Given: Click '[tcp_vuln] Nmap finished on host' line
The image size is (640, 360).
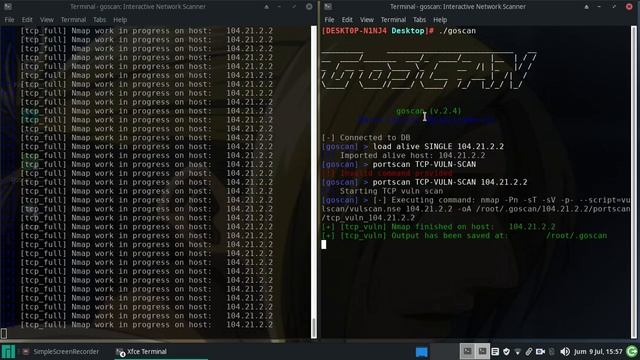Looking at the screenshot, I should 438,227.
